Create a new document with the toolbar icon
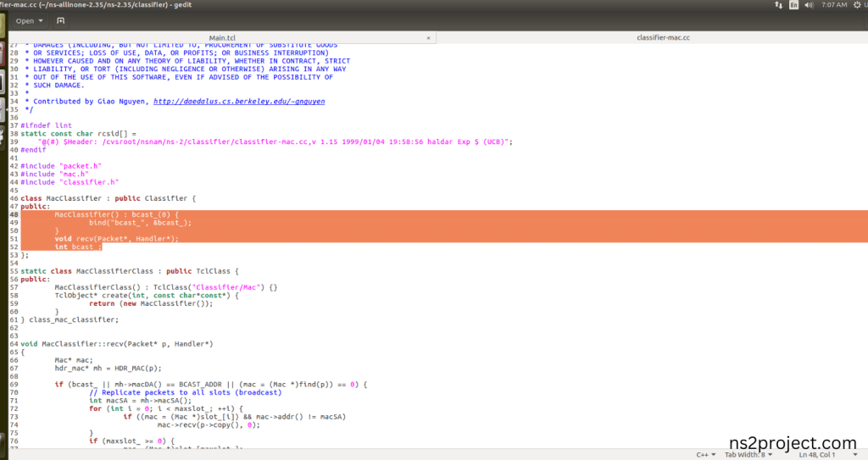This screenshot has height=460, width=868. pyautogui.click(x=60, y=21)
